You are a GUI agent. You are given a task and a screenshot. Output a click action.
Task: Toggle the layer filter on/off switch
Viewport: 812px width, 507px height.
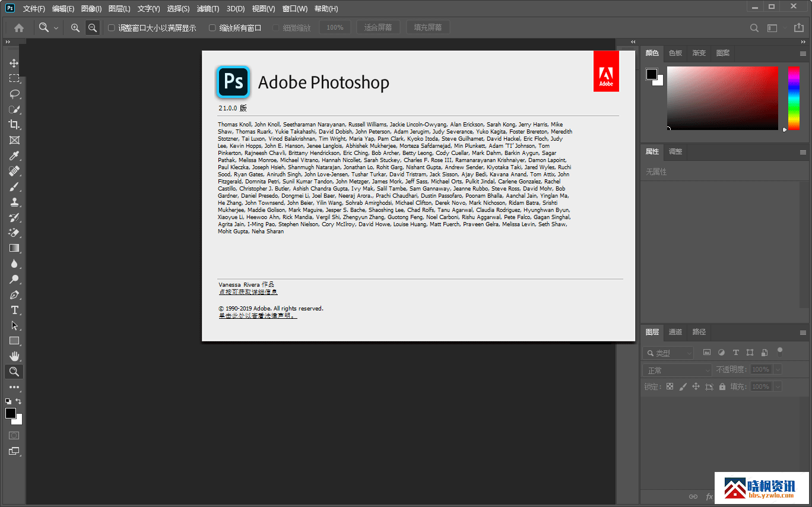(x=780, y=351)
